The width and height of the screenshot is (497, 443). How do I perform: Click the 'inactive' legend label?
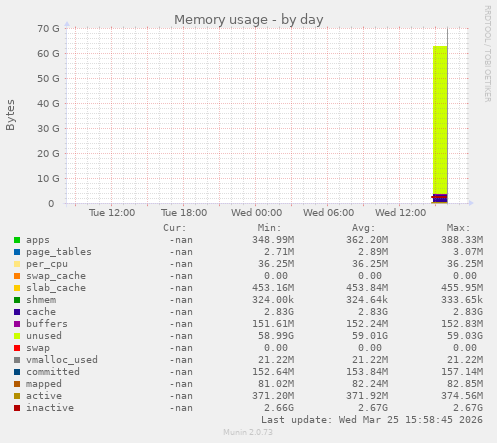coord(50,408)
